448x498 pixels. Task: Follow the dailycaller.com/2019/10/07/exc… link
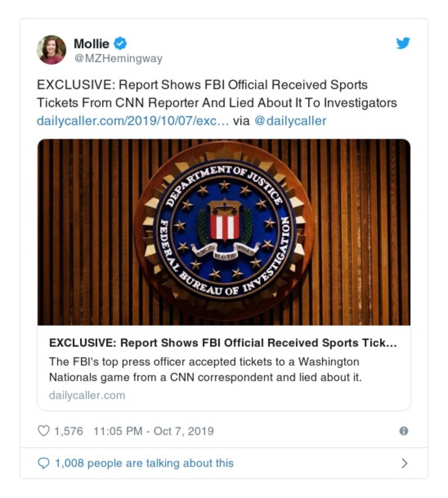point(133,120)
